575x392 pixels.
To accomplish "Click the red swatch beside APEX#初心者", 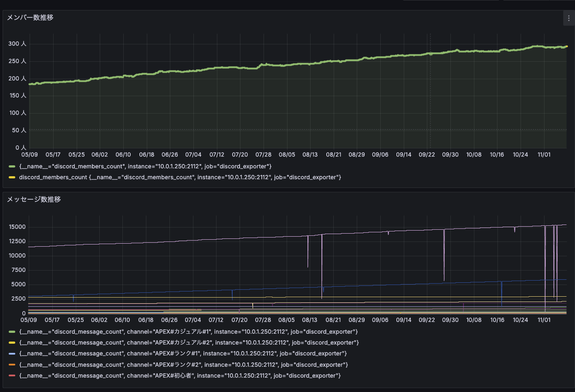I will pyautogui.click(x=12, y=375).
